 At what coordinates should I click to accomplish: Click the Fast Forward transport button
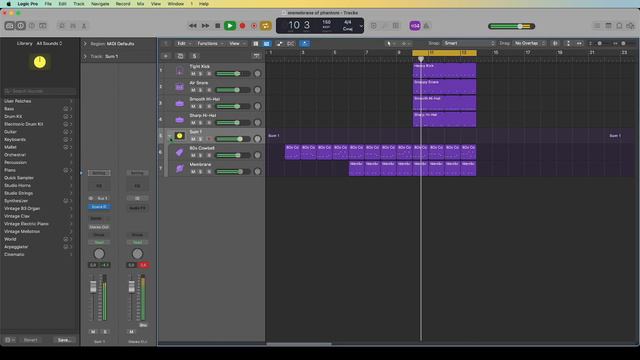point(205,26)
